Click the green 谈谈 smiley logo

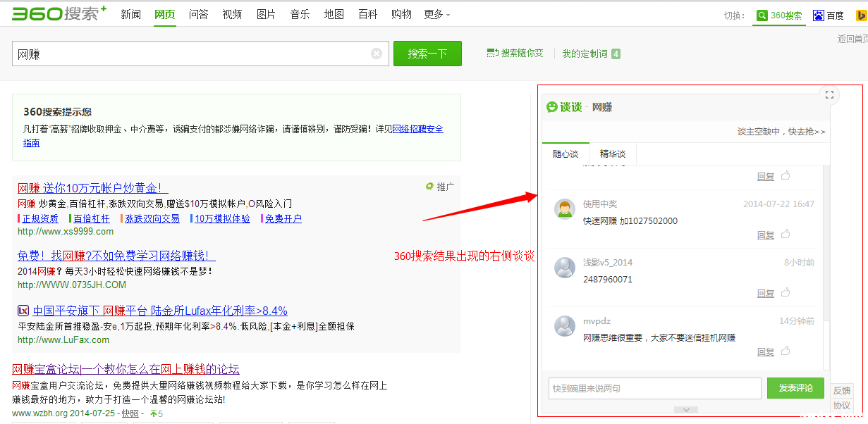click(552, 107)
